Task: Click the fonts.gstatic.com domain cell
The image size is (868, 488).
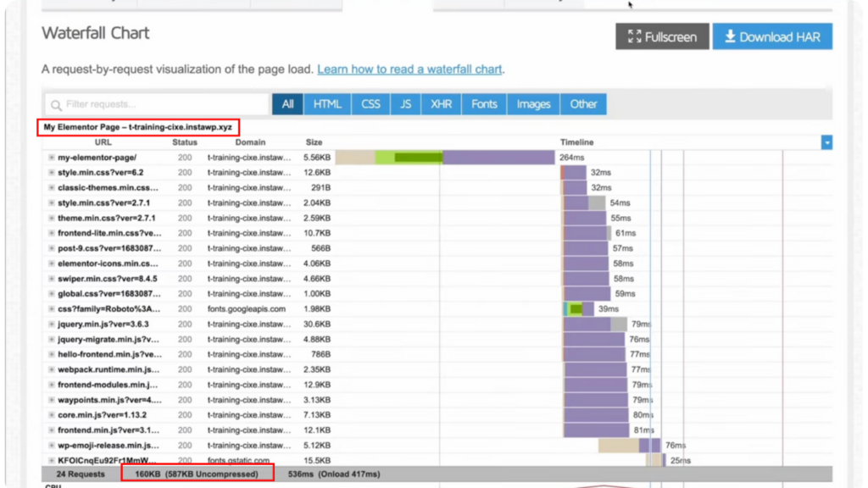Action: click(238, 460)
